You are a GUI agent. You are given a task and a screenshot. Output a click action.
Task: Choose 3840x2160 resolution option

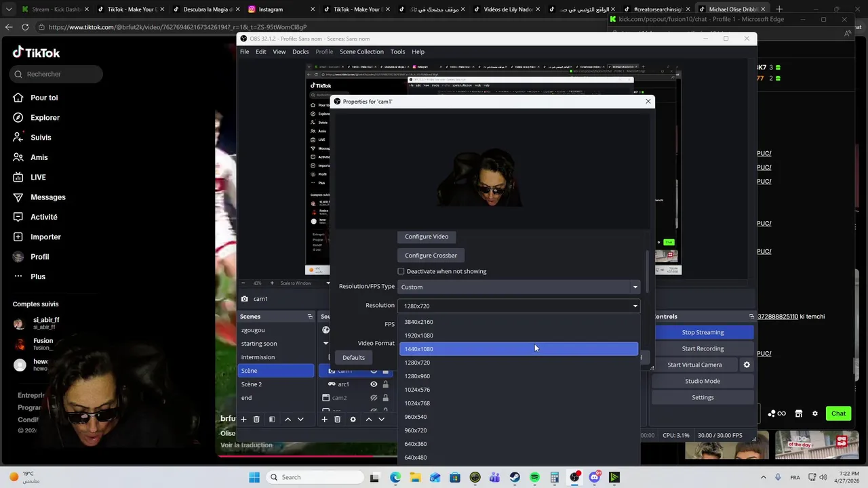(x=519, y=322)
